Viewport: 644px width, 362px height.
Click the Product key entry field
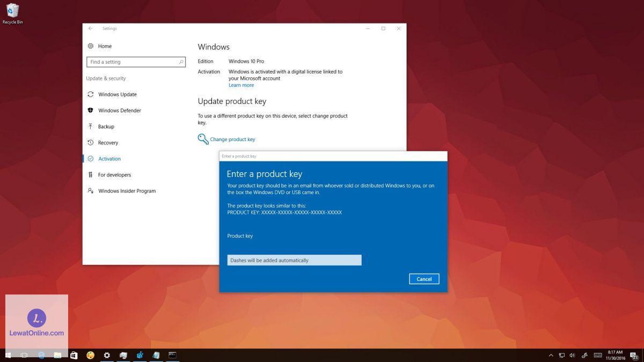tap(294, 260)
